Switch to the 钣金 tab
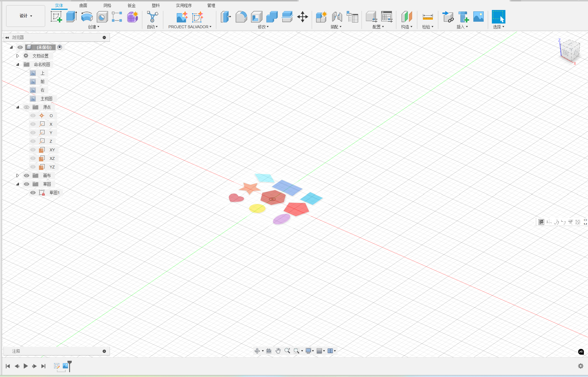This screenshot has height=377, width=588. coord(131,5)
